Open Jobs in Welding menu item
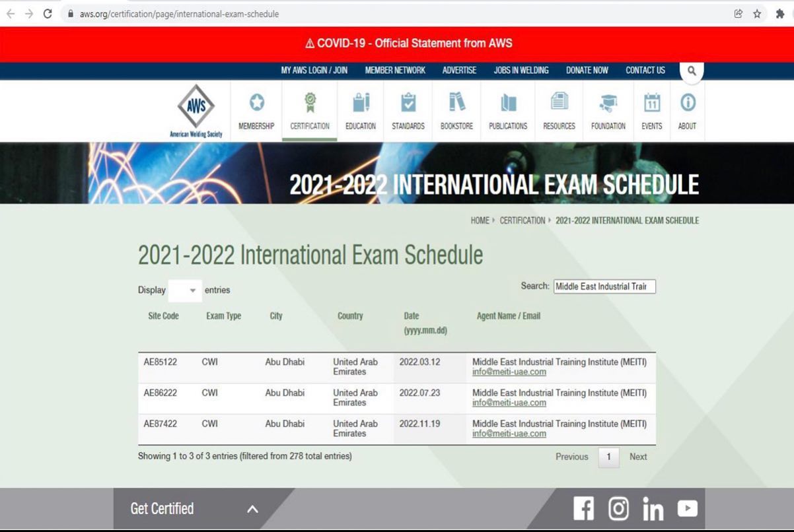The width and height of the screenshot is (794, 532). click(521, 71)
